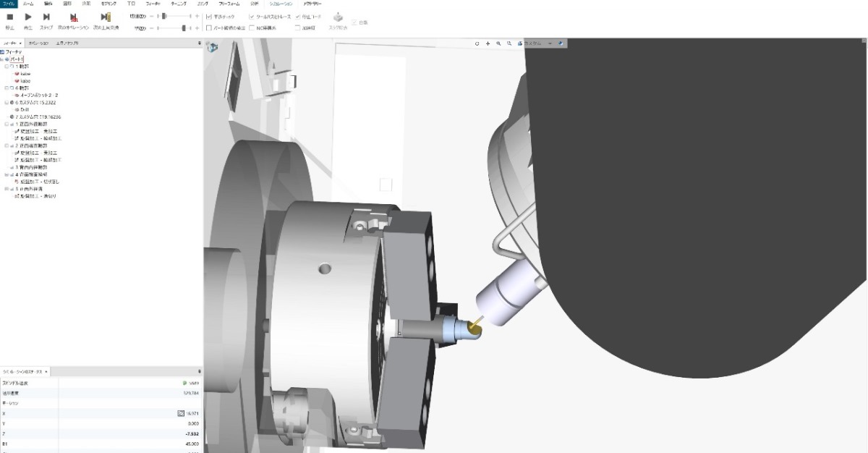Image resolution: width=868 pixels, height=453 pixels.
Task: Skip to next tool change icon
Action: coord(106,17)
